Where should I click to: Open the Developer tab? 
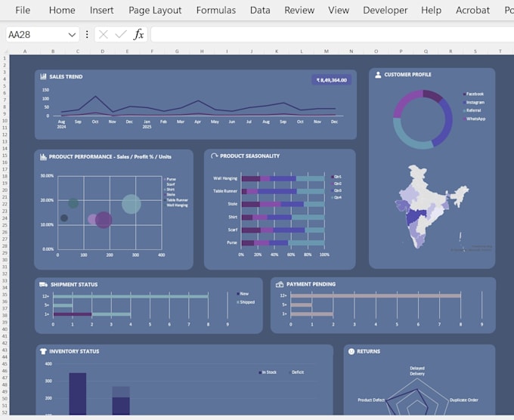(385, 10)
